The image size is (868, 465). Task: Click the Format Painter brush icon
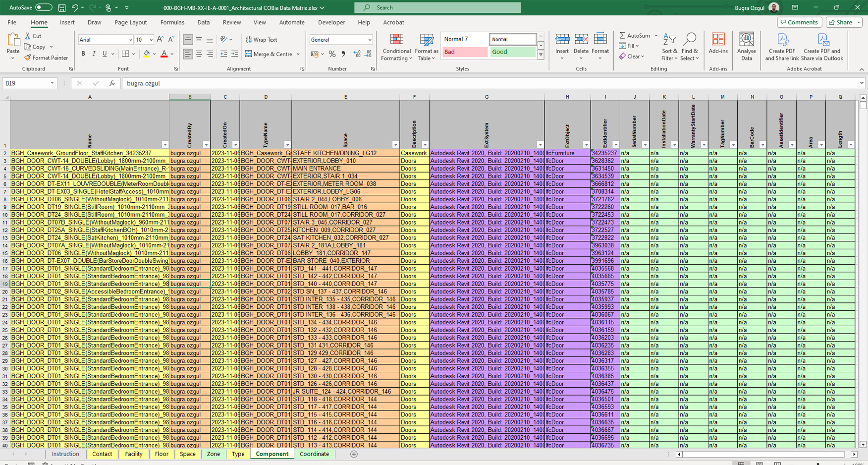pos(28,58)
